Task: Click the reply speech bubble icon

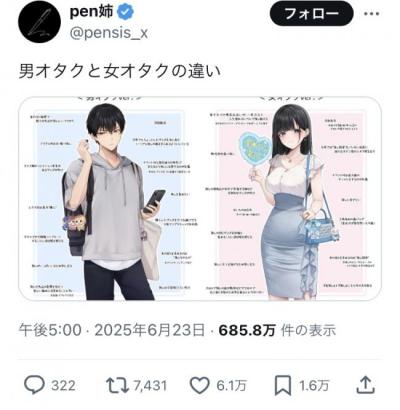Action: point(35,386)
